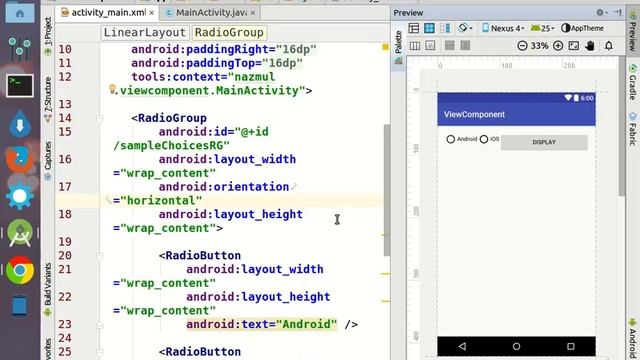
Task: Click the yellow warning marker atop editor stripe
Action: pos(385,47)
